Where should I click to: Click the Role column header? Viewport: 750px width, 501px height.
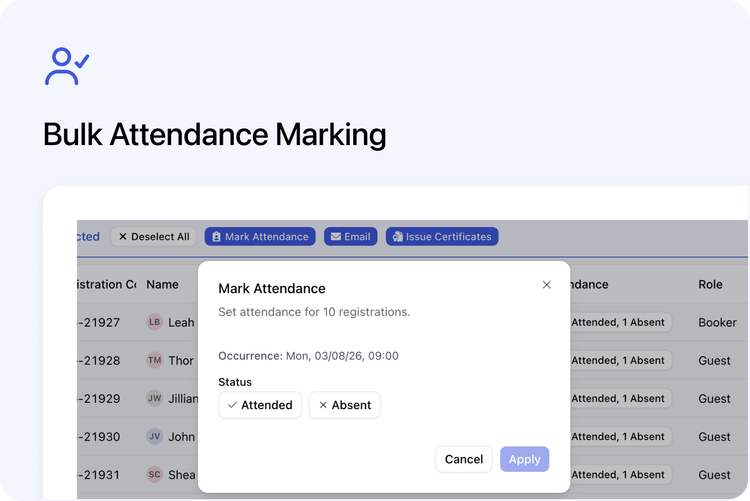(x=710, y=284)
